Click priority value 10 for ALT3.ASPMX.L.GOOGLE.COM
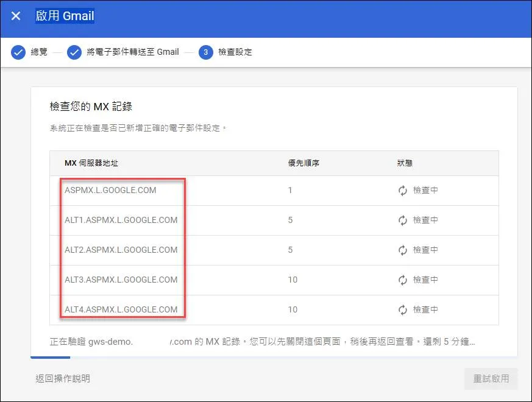The height and width of the screenshot is (402, 532). point(293,280)
